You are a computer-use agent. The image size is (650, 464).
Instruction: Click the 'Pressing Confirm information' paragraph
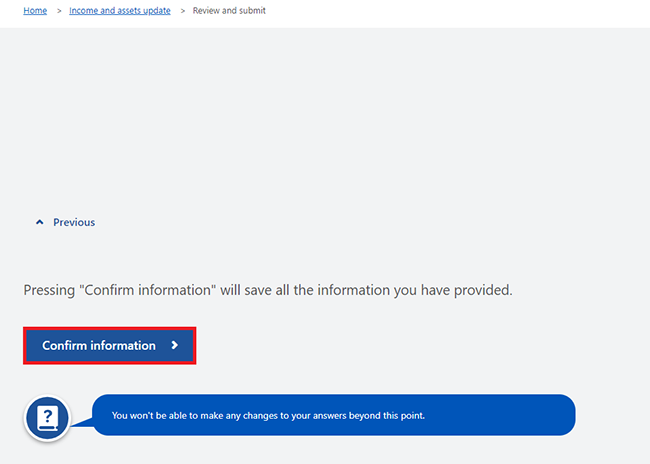tap(268, 290)
